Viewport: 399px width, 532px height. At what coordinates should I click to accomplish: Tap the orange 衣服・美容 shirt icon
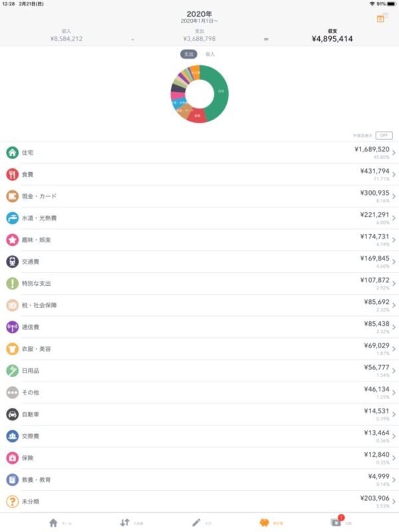click(x=13, y=348)
